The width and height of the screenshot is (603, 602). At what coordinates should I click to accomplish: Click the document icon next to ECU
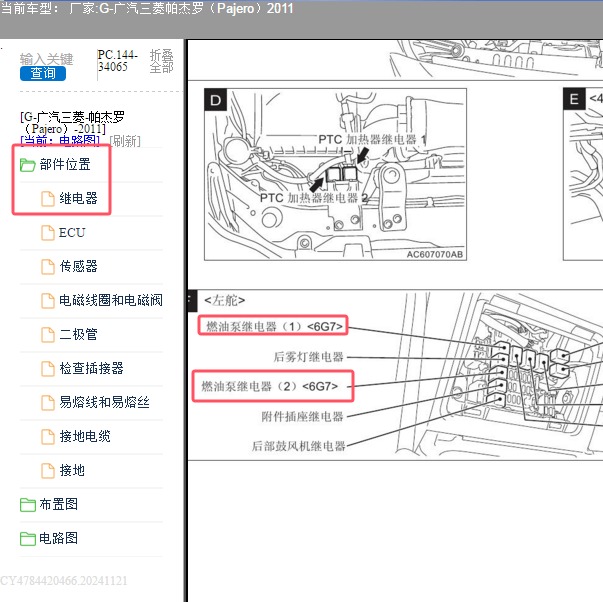coord(48,233)
